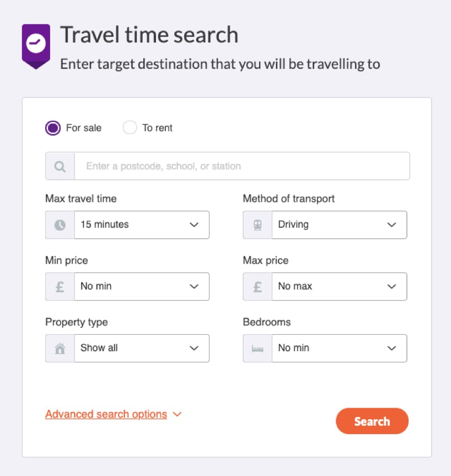The image size is (451, 476).
Task: Click the postcode, school, or station input field
Action: pyautogui.click(x=243, y=166)
